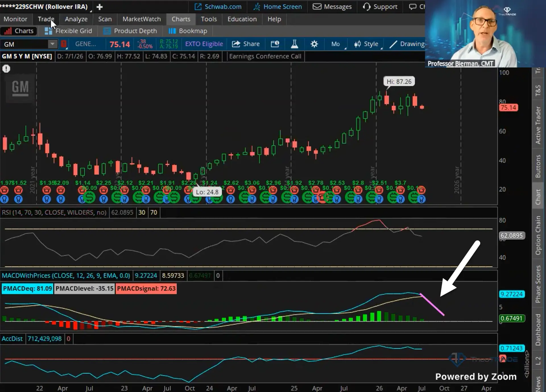The image size is (546, 392).
Task: Click the Hi: 87.26 price bubble
Action: (x=399, y=82)
